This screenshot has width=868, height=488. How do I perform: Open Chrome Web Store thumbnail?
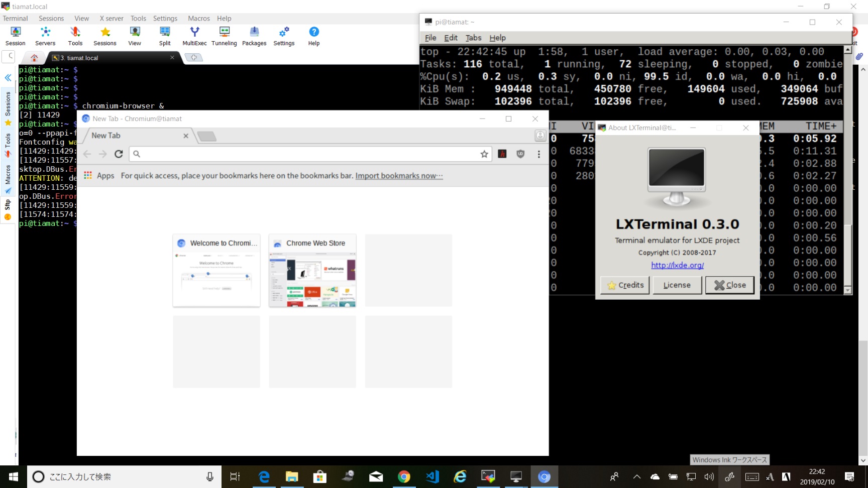point(312,270)
